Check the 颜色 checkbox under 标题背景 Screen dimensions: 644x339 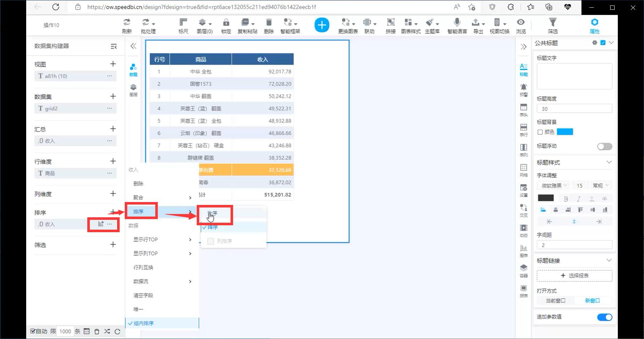pos(540,132)
